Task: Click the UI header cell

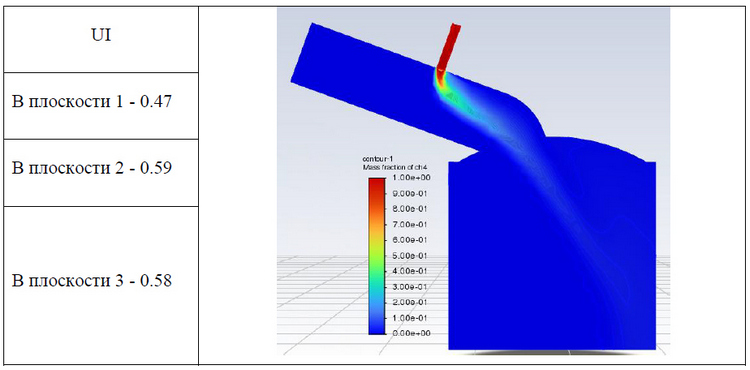Action: 100,39
